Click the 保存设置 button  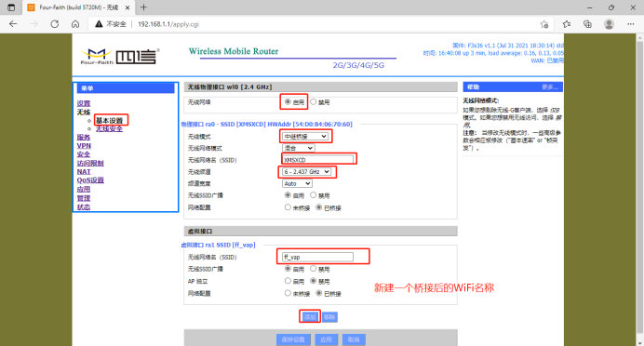point(293,339)
